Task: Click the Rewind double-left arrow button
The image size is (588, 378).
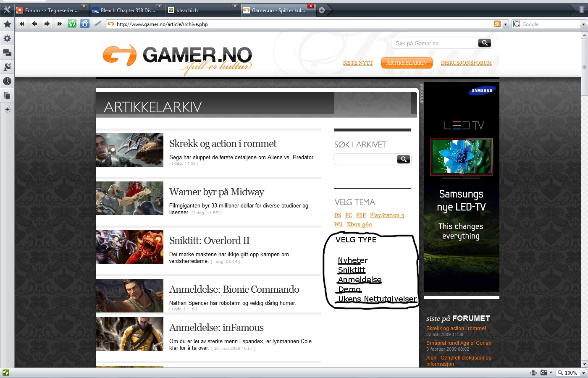Action: click(x=22, y=24)
